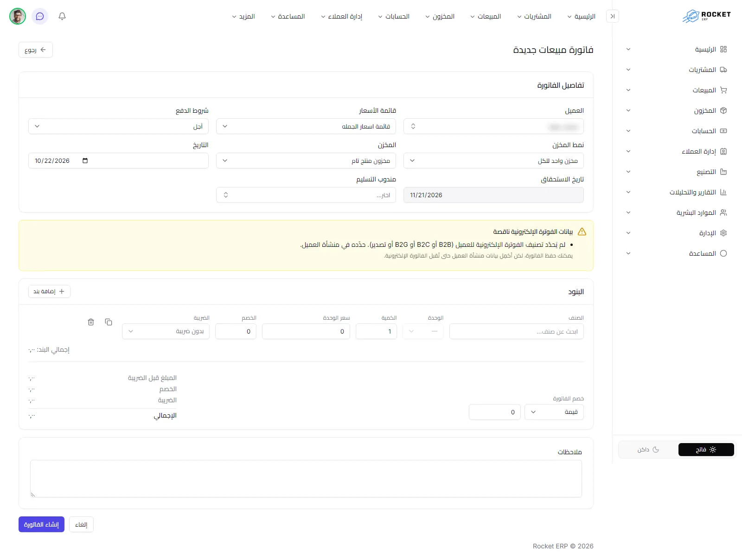The height and width of the screenshot is (560, 742).
Task: Click the الحسابات icon in sidebar
Action: (x=723, y=131)
